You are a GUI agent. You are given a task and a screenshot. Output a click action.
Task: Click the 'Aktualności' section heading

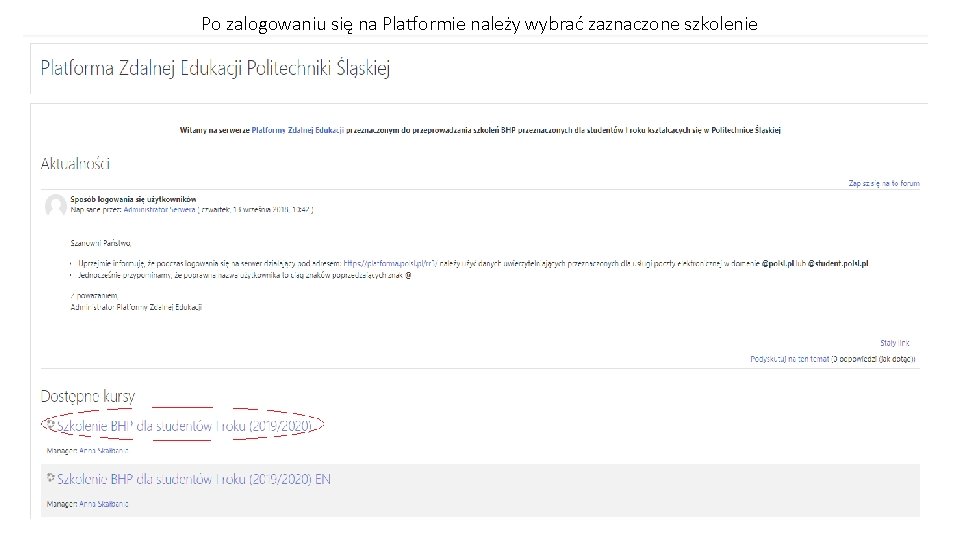pyautogui.click(x=75, y=163)
